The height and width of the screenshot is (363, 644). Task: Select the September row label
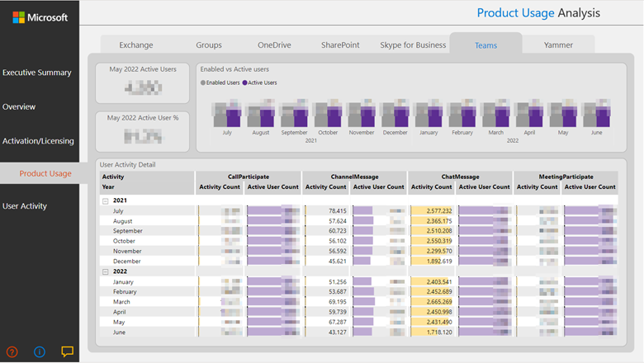pos(128,231)
